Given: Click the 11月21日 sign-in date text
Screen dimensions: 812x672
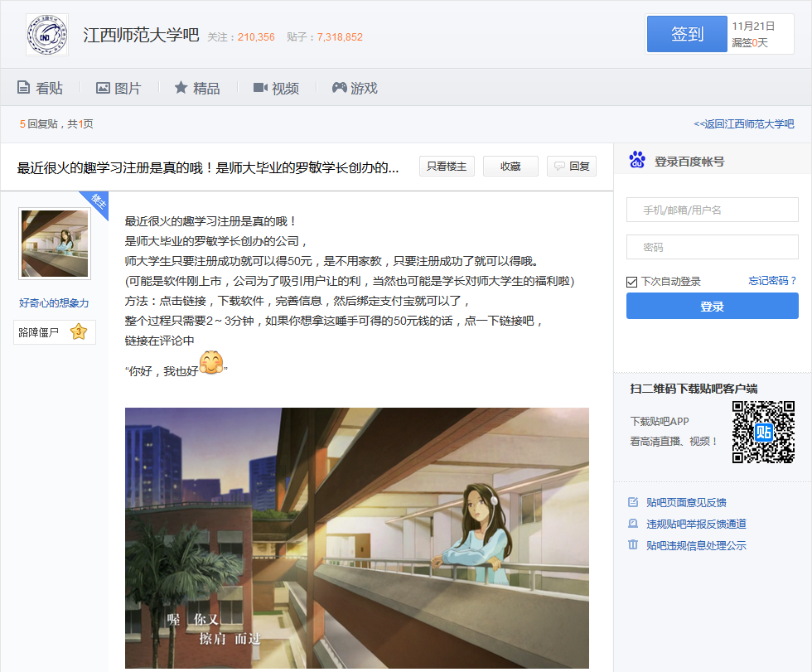Looking at the screenshot, I should pos(753,26).
